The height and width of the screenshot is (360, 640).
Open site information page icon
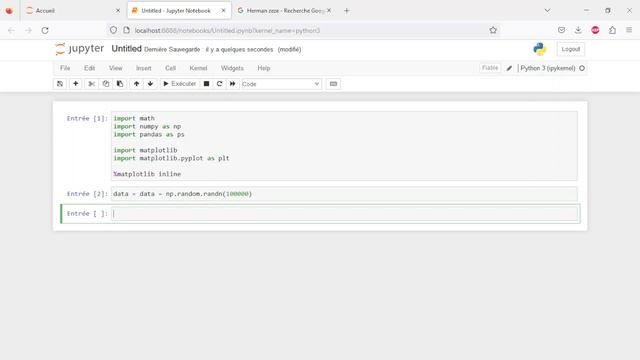127,30
